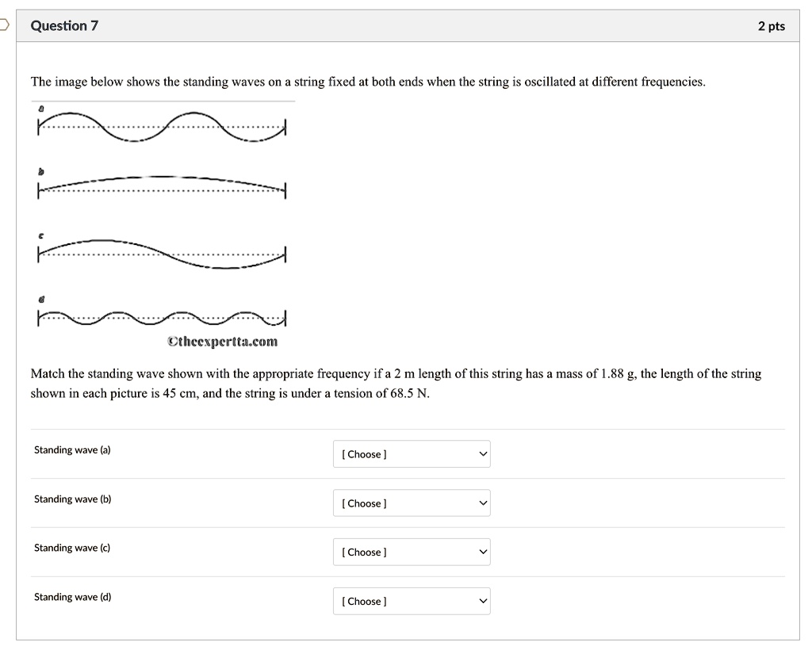Click the Standing wave (b) row label
Image resolution: width=812 pixels, height=650 pixels.
pyautogui.click(x=72, y=499)
